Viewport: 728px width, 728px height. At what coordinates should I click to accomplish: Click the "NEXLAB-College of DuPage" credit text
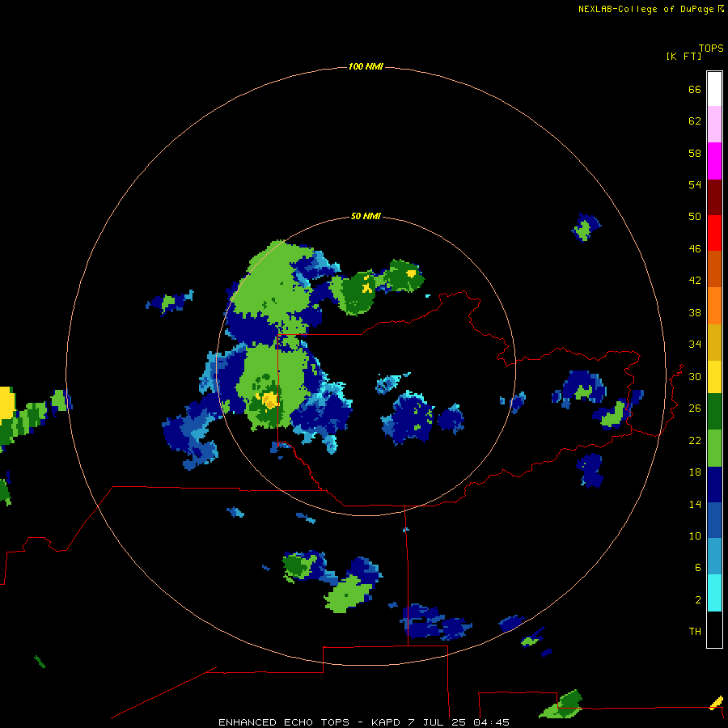click(x=645, y=9)
